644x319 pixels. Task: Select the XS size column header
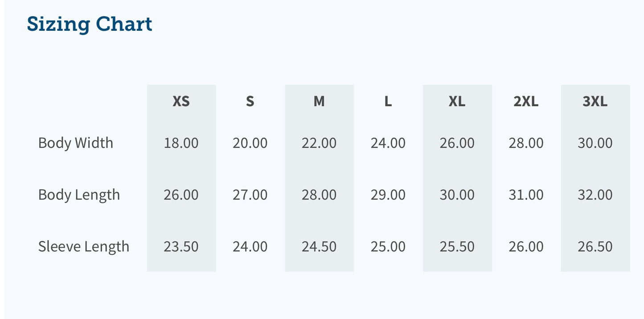coord(181,102)
